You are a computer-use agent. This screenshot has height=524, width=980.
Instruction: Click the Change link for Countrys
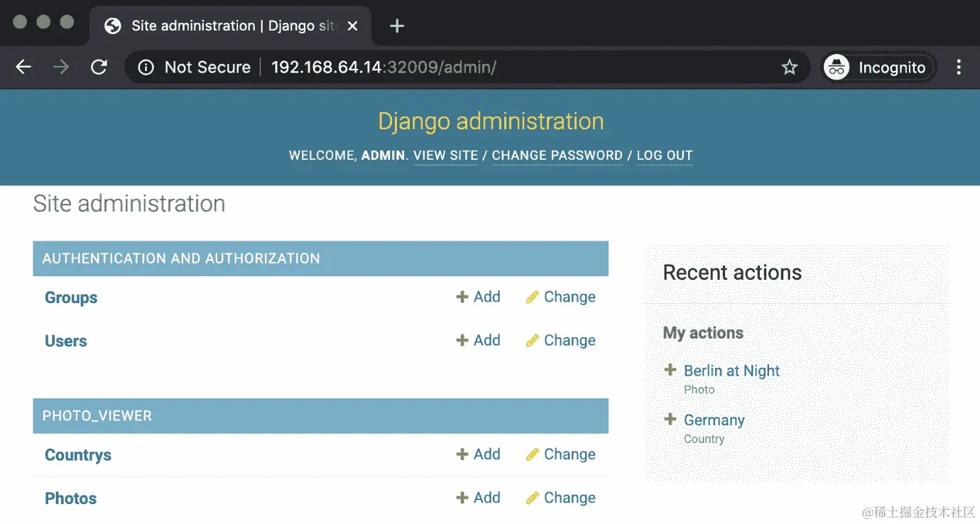pyautogui.click(x=560, y=454)
